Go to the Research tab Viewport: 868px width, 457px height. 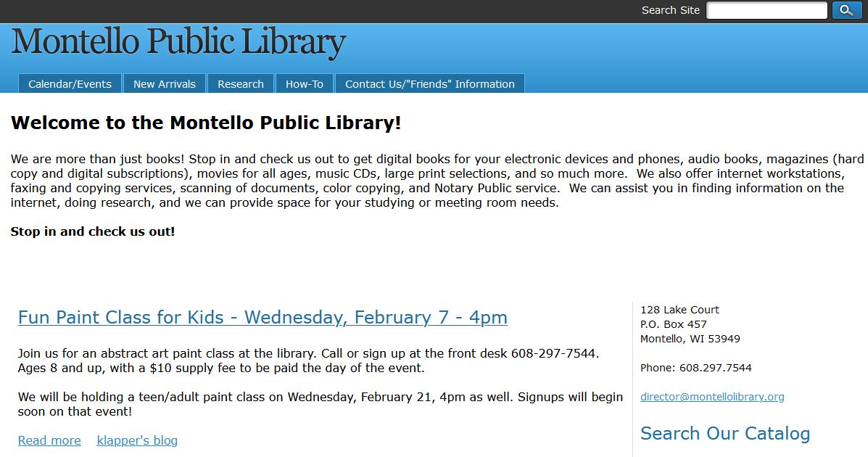(x=241, y=83)
